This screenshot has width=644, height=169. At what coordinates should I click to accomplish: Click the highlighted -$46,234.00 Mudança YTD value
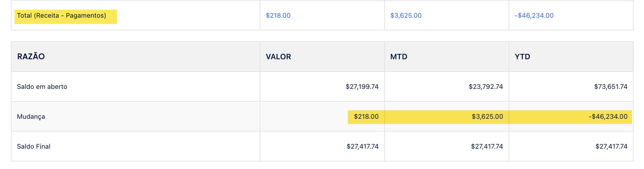tap(608, 117)
